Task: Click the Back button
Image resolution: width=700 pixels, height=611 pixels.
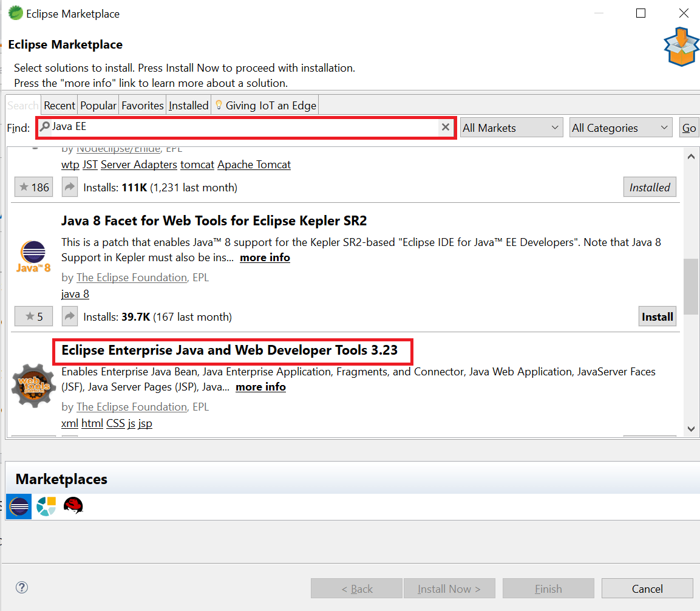Action: pos(357,589)
